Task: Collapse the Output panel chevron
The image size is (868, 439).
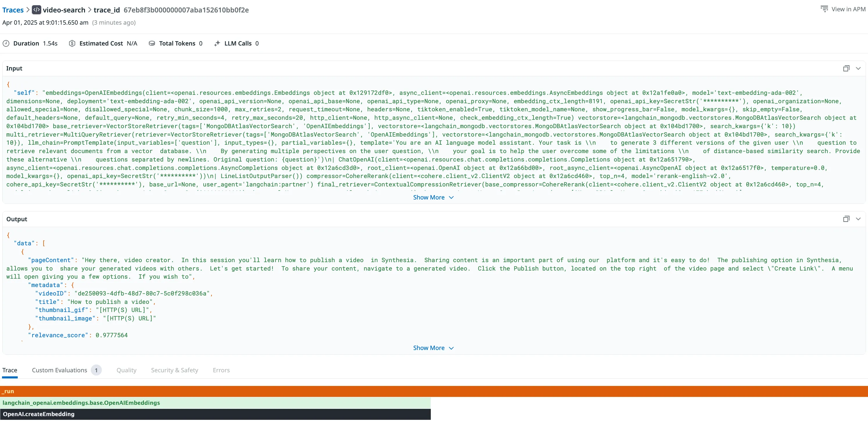Action: 858,219
